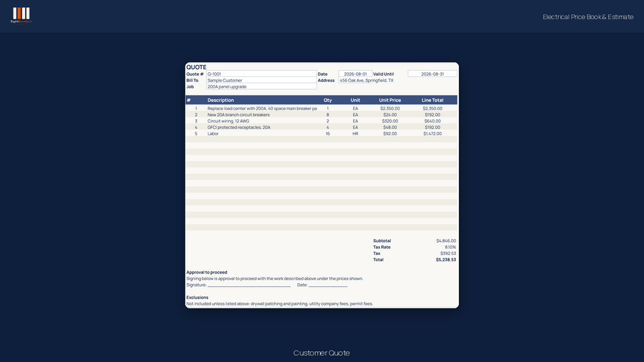Click the HR unit cell
The width and height of the screenshot is (644, 362).
355,133
